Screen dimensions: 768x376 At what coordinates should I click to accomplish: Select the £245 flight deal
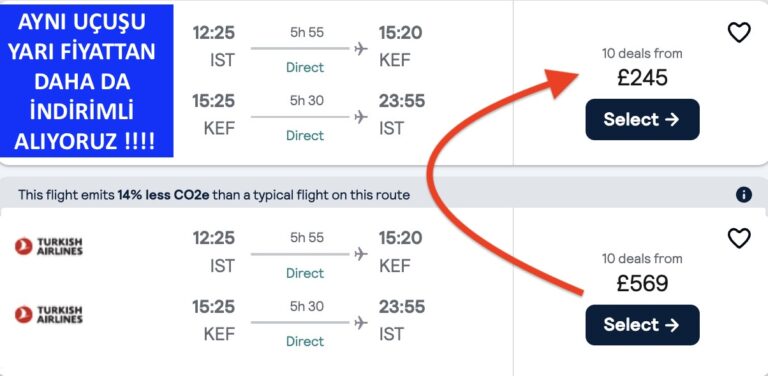coord(642,119)
